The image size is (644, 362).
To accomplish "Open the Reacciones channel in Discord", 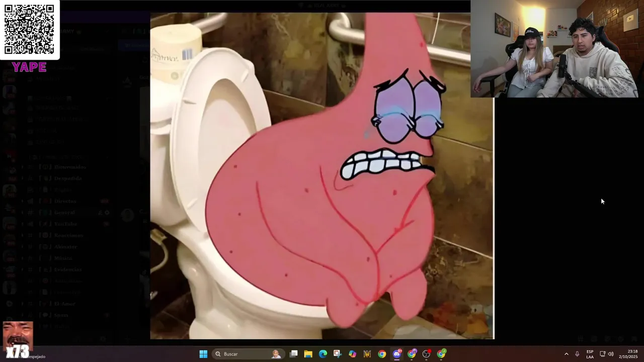I will (x=68, y=235).
